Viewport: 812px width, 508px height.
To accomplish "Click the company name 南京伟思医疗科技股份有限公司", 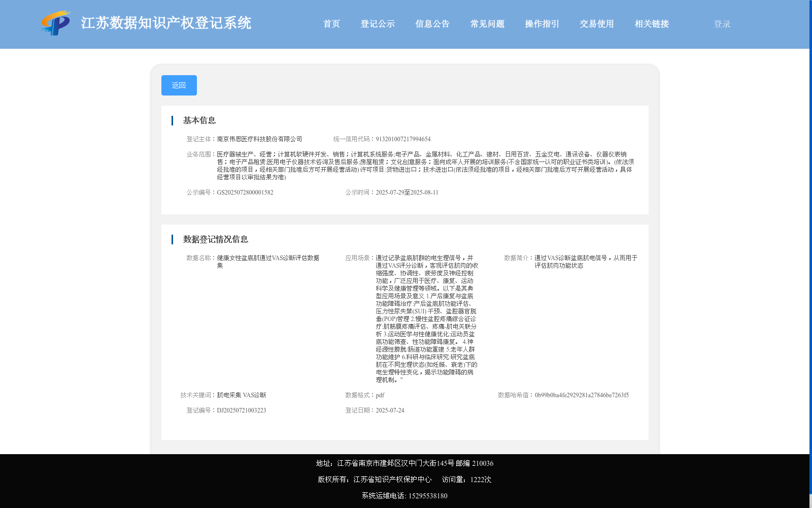I will click(x=259, y=139).
